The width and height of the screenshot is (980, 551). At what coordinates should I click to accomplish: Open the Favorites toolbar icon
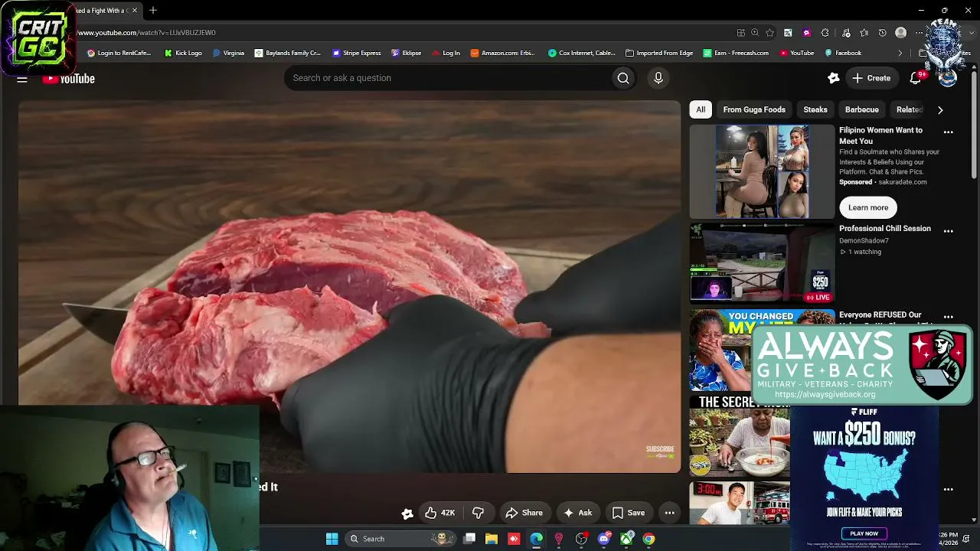pos(864,33)
